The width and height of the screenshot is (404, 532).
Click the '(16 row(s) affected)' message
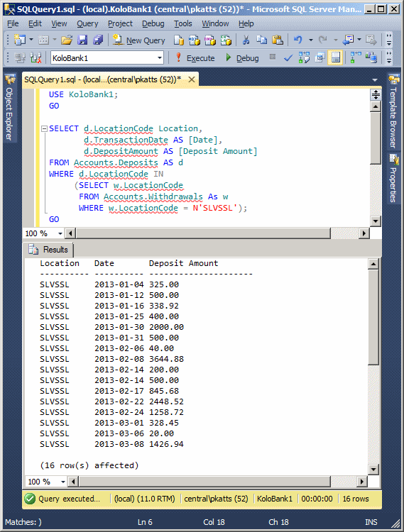(89, 465)
